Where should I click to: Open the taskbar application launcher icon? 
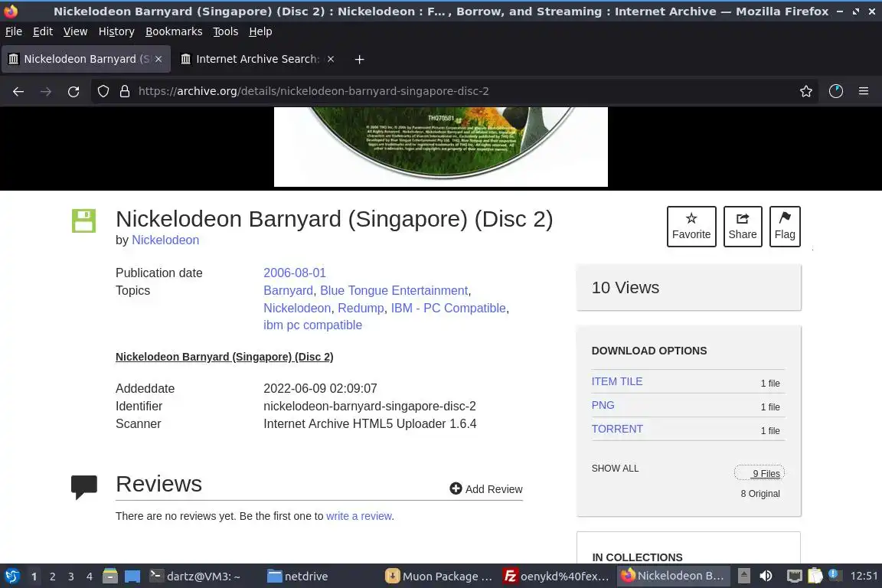[x=11, y=577]
